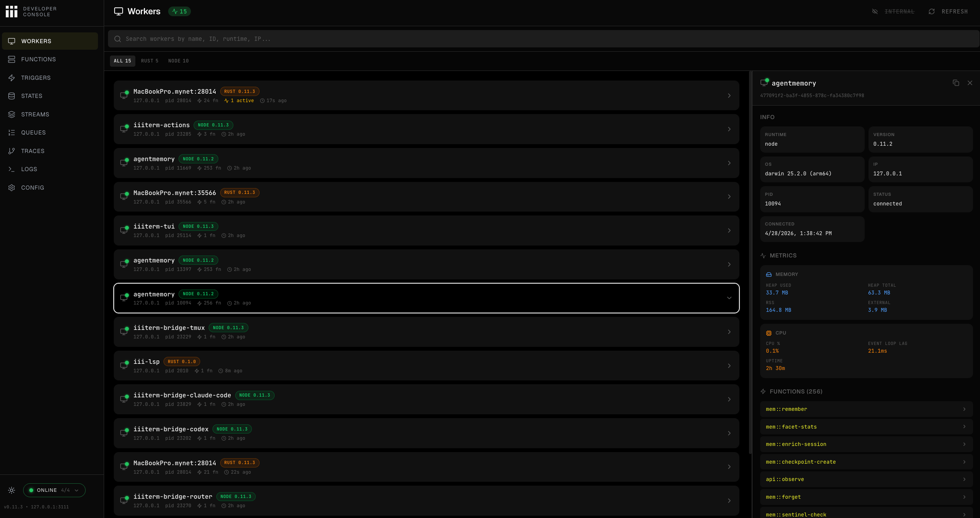Click the iiiterm-bridge-codex worker icon
The width and height of the screenshot is (980, 518).
tap(124, 433)
